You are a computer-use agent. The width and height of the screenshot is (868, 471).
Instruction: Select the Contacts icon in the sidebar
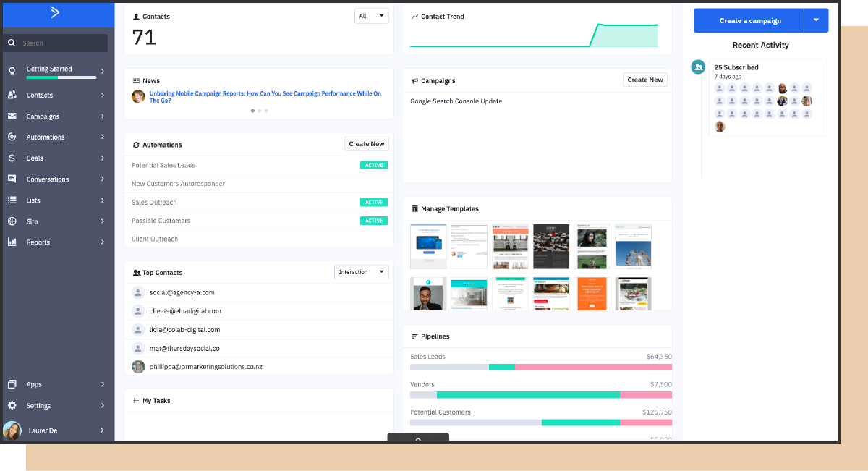tap(13, 95)
